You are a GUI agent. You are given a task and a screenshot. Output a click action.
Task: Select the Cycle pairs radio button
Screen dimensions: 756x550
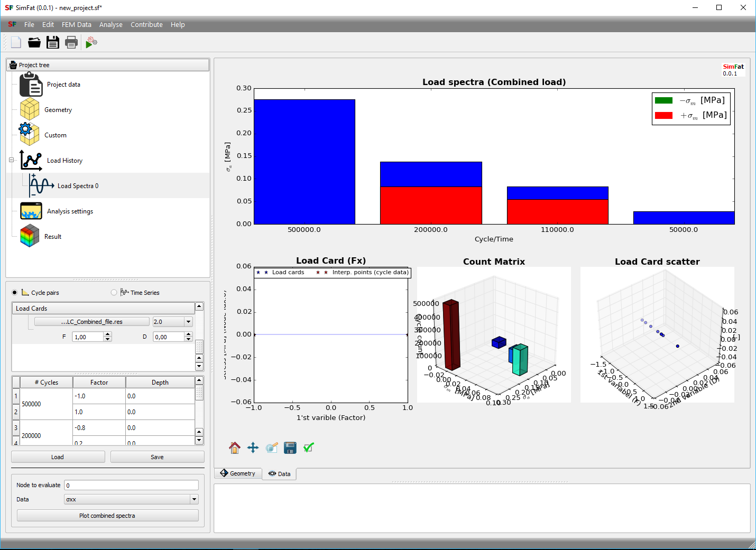15,293
